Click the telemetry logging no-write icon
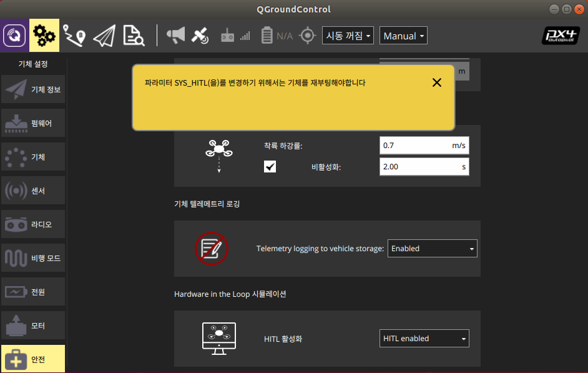This screenshot has height=373, width=588. 212,249
